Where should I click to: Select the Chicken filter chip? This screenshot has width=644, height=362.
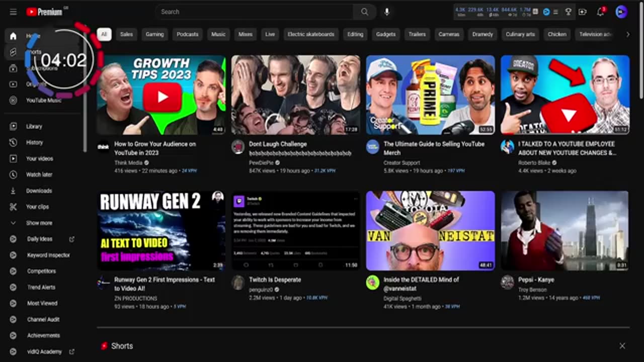click(557, 34)
